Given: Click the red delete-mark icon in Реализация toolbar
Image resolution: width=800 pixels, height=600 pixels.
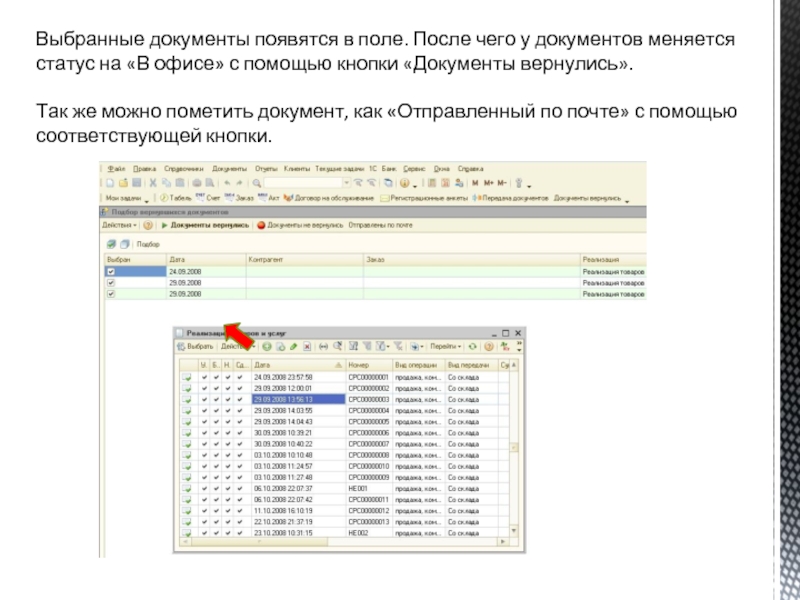Looking at the screenshot, I should (307, 346).
